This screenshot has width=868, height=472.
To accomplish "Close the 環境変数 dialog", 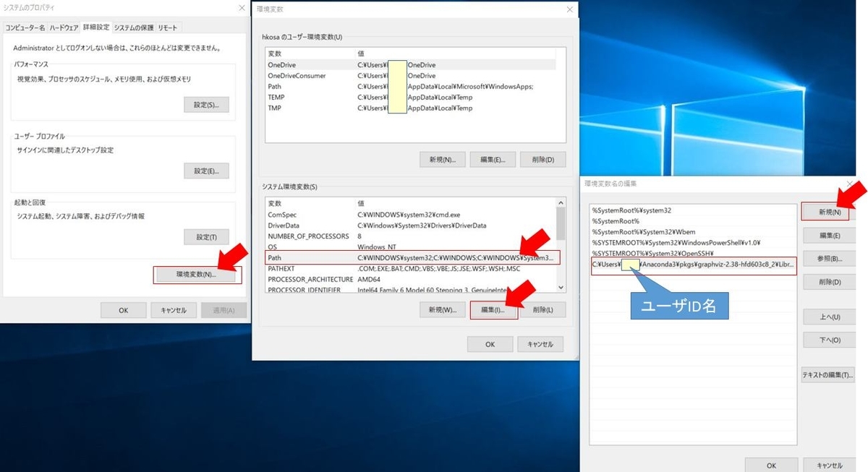I will 570,9.
